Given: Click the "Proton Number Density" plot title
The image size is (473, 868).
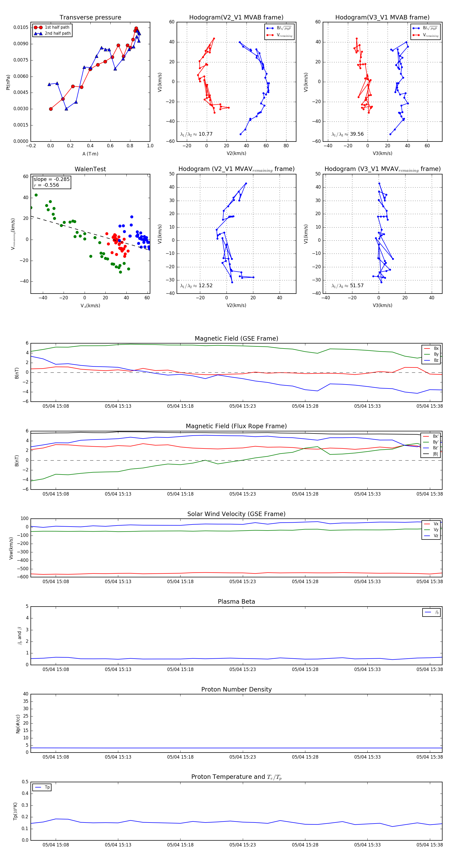Looking at the screenshot, I should [x=236, y=689].
